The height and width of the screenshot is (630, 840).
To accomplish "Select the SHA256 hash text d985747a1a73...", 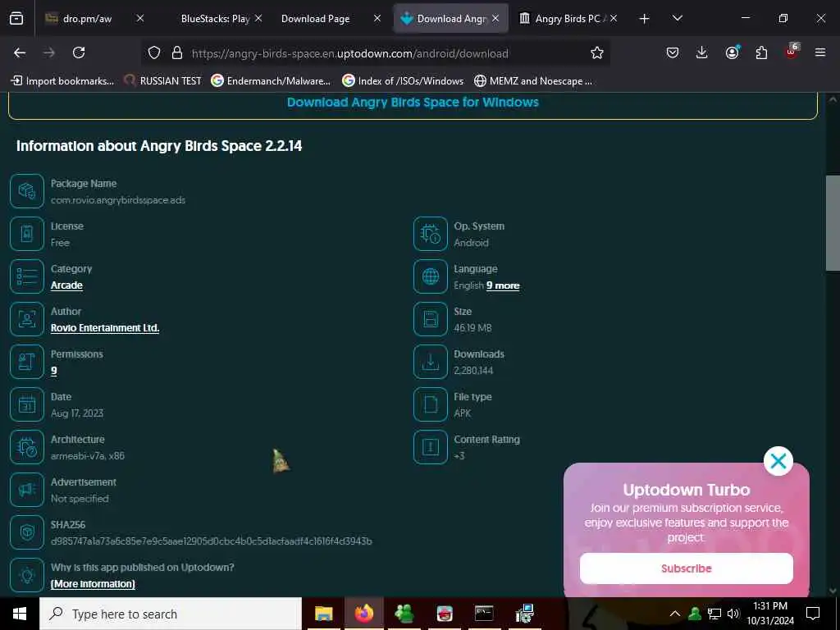I will pos(211,541).
